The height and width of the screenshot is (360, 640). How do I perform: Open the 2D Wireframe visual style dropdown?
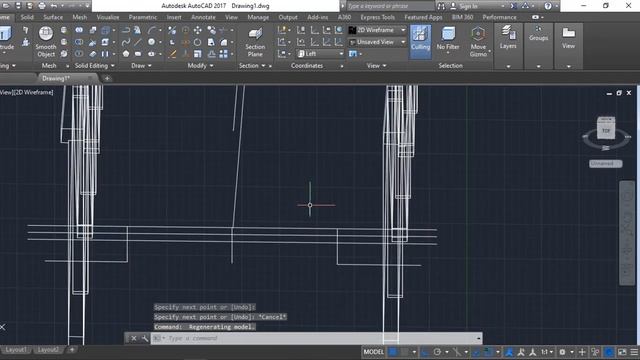pos(378,30)
